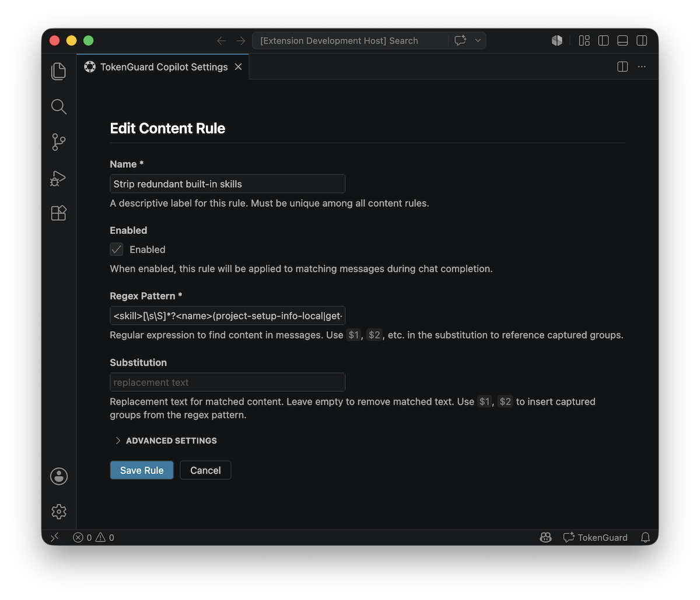The image size is (700, 600).
Task: Close TokenGuard Copilot Settings tab
Action: [x=238, y=67]
